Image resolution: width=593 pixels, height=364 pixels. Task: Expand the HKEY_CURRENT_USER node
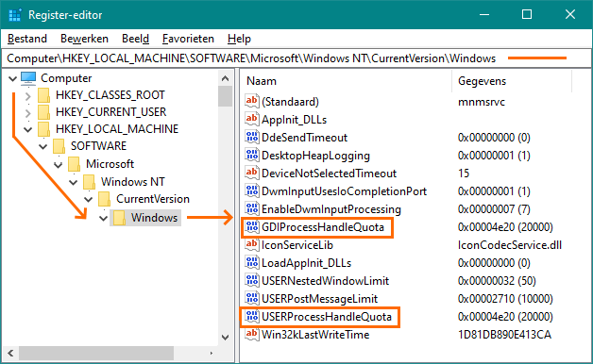click(x=27, y=112)
